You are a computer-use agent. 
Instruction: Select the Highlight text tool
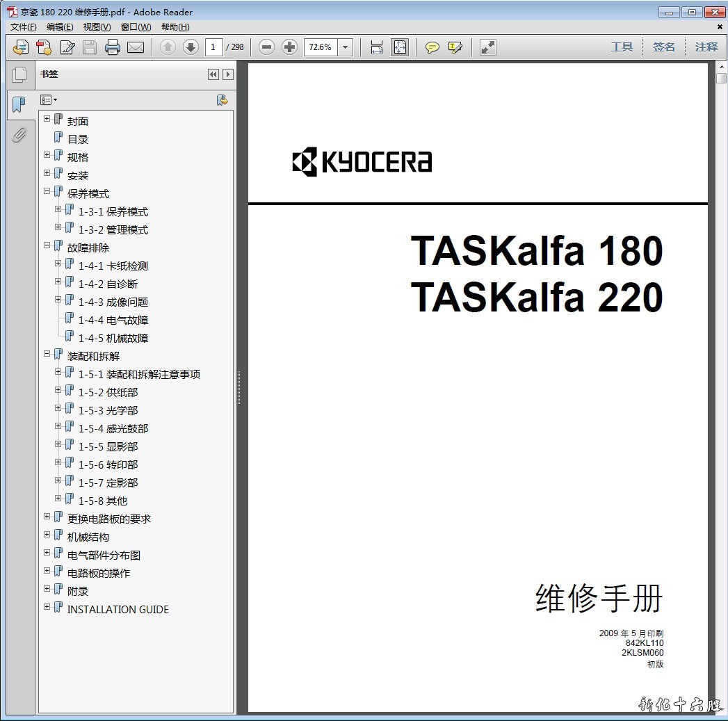(x=455, y=47)
